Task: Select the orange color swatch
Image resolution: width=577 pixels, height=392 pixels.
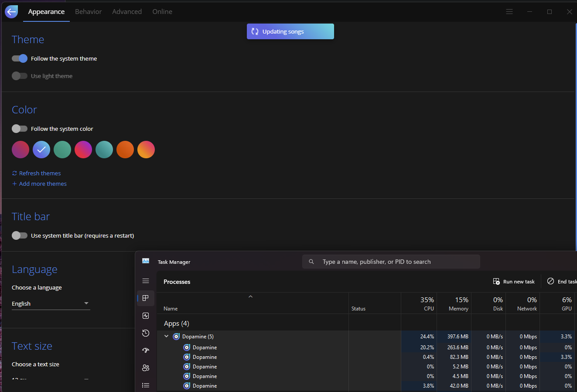Action: click(x=125, y=150)
